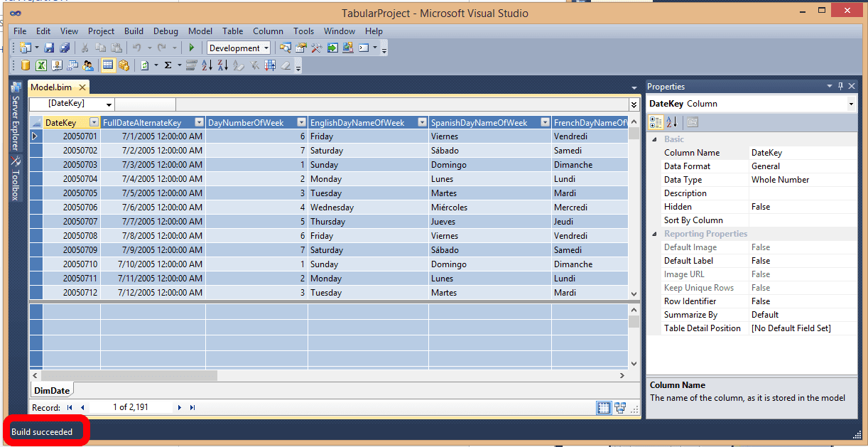
Task: Open the Development configuration dropdown
Action: [266, 48]
